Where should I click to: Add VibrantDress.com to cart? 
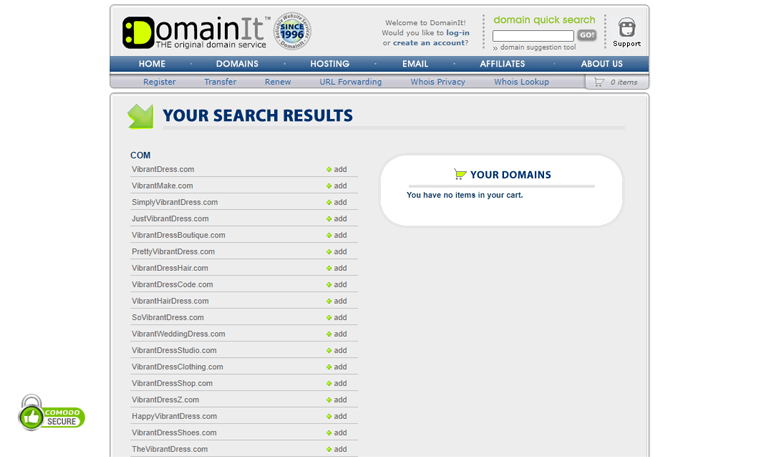pos(336,169)
